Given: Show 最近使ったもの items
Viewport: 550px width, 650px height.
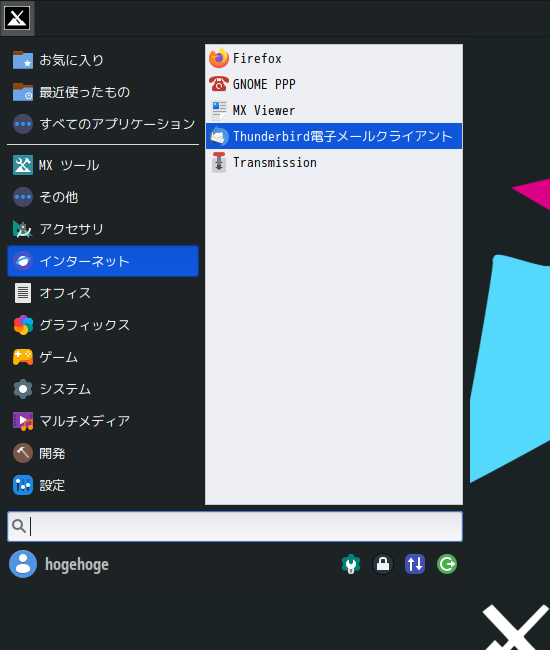Looking at the screenshot, I should [x=103, y=92].
